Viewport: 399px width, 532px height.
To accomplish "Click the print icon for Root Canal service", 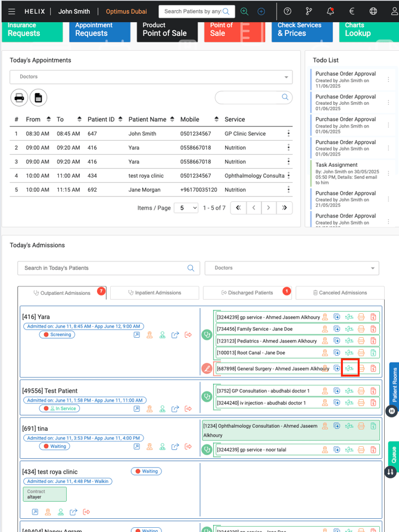I will [361, 353].
